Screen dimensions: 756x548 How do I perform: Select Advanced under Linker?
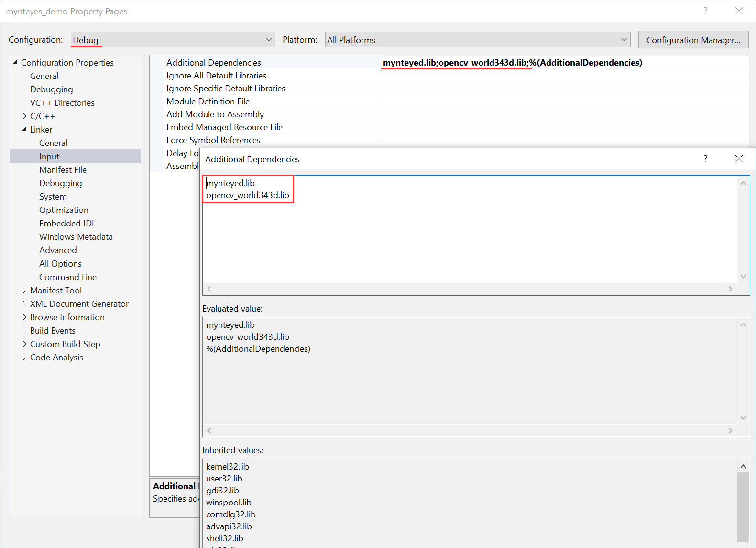(x=58, y=250)
